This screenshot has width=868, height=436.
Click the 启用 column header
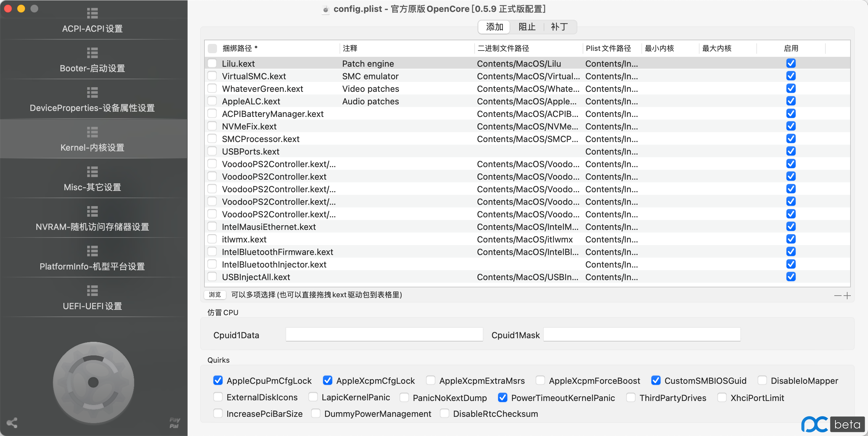click(x=791, y=48)
